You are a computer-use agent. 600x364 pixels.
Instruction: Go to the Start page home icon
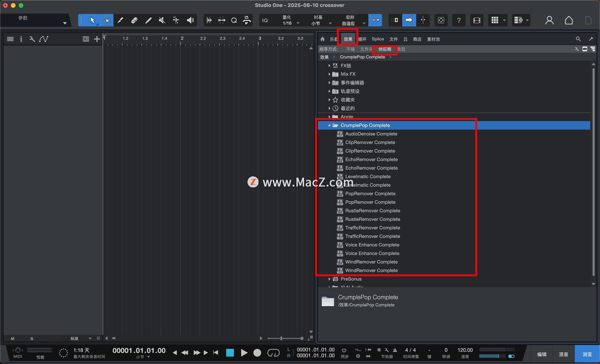tap(569, 20)
